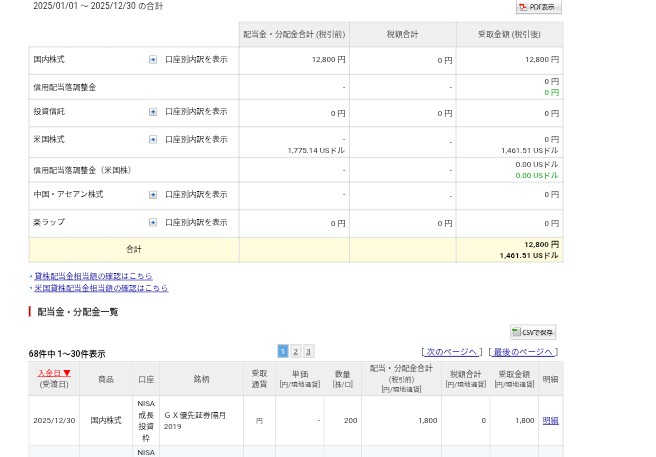
Task: Select 国内株式 total 12,800 円 before tax
Action: click(x=328, y=60)
